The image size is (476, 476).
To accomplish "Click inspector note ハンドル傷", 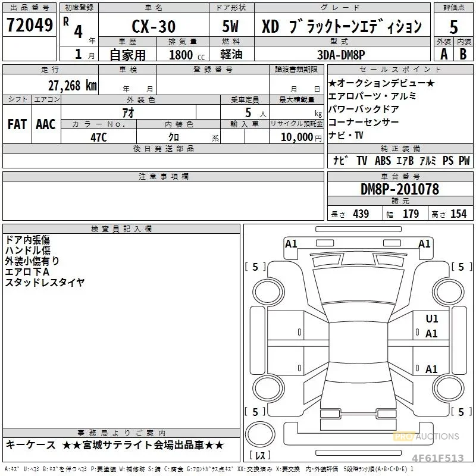I will [x=27, y=250].
